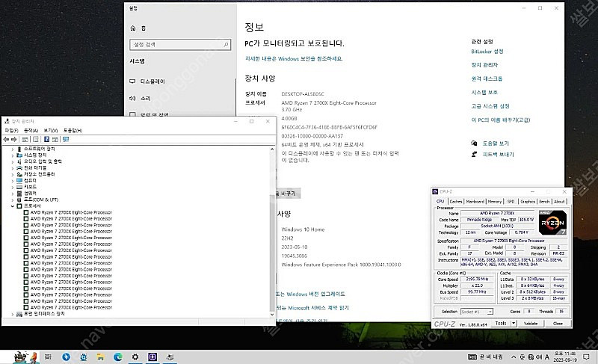Open the Tools dropdown arrow in CPU-Z
The width and height of the screenshot is (598, 364).
tap(514, 323)
